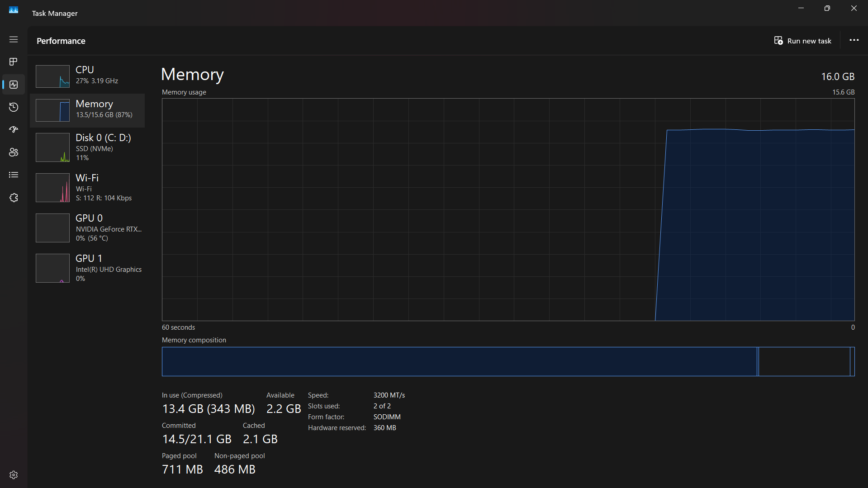The width and height of the screenshot is (868, 488).
Task: Select the Wi-Fi performance panel
Action: (x=88, y=187)
